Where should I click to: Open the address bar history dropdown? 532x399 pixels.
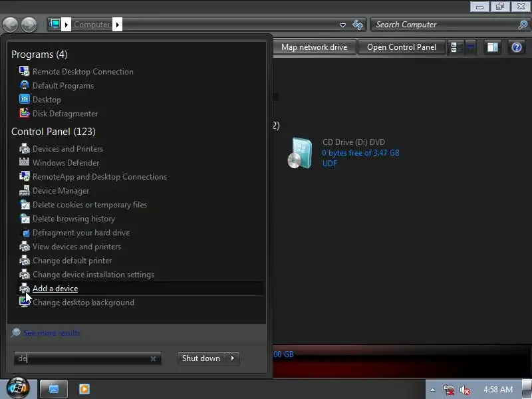tap(342, 25)
